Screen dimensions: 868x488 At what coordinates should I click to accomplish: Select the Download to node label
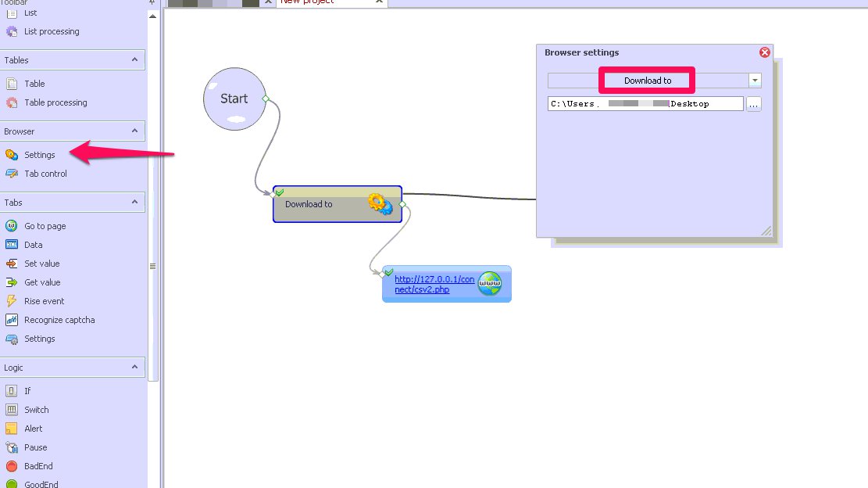click(x=309, y=204)
